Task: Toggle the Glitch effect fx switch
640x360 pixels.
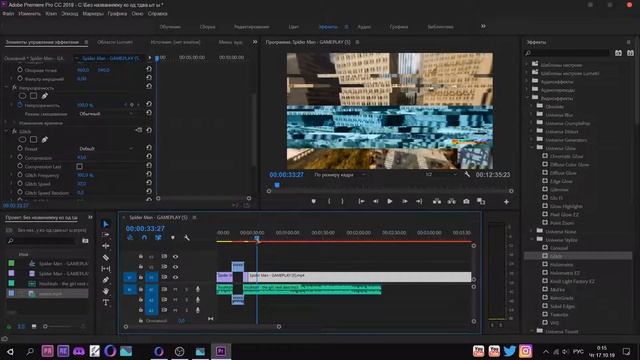Action: [x=14, y=131]
